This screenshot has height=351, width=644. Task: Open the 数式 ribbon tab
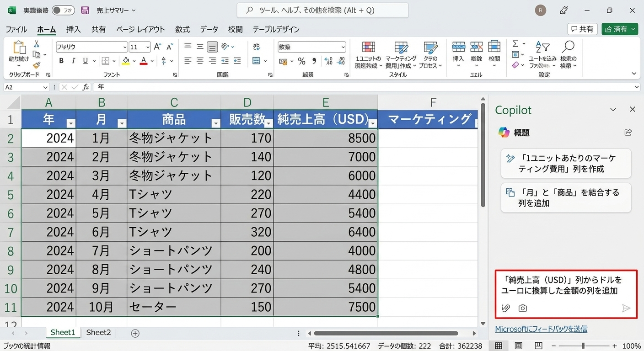[x=182, y=29]
